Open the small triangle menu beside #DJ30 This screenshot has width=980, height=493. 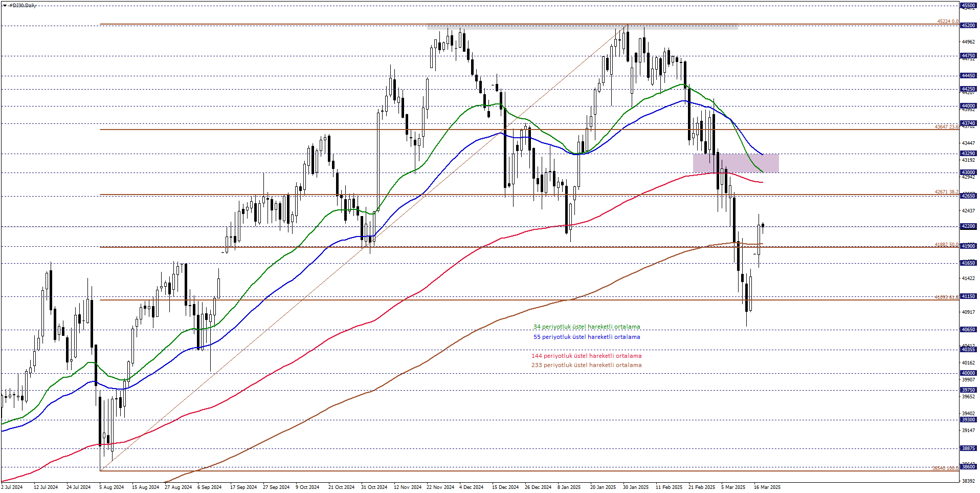tap(5, 6)
